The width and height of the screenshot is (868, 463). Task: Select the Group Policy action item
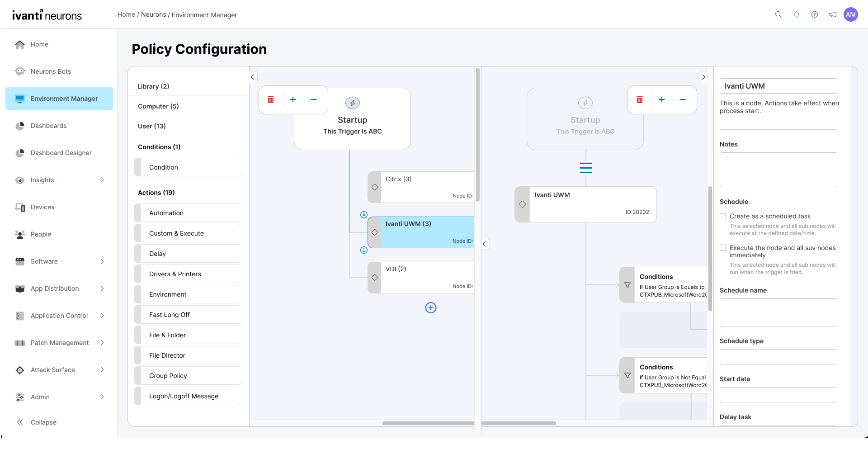[188, 376]
